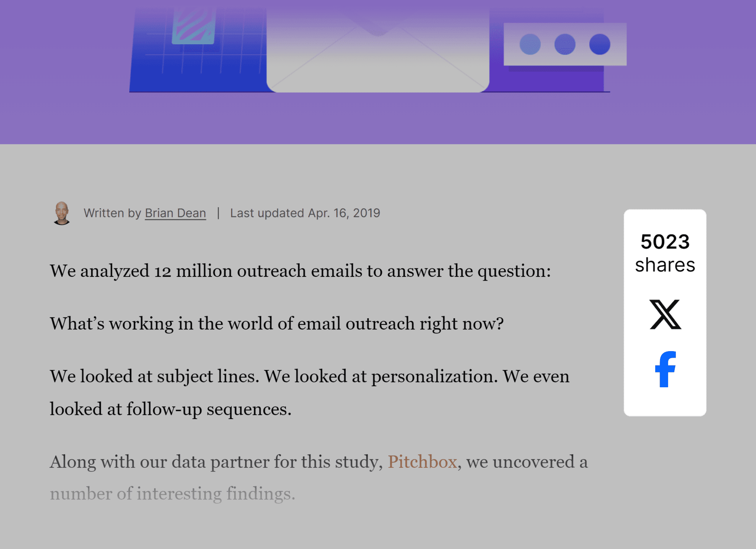756x549 pixels.
Task: Open the Pitchbox link
Action: click(x=422, y=461)
